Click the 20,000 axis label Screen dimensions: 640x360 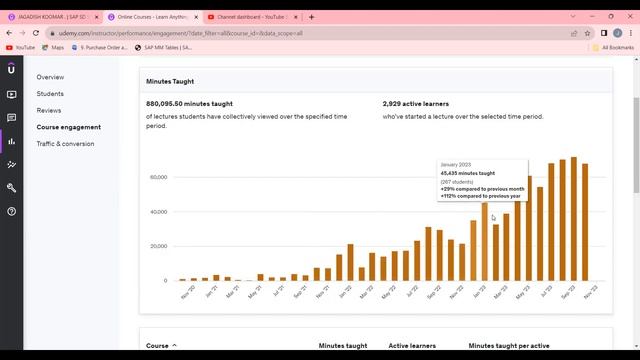pyautogui.click(x=158, y=246)
